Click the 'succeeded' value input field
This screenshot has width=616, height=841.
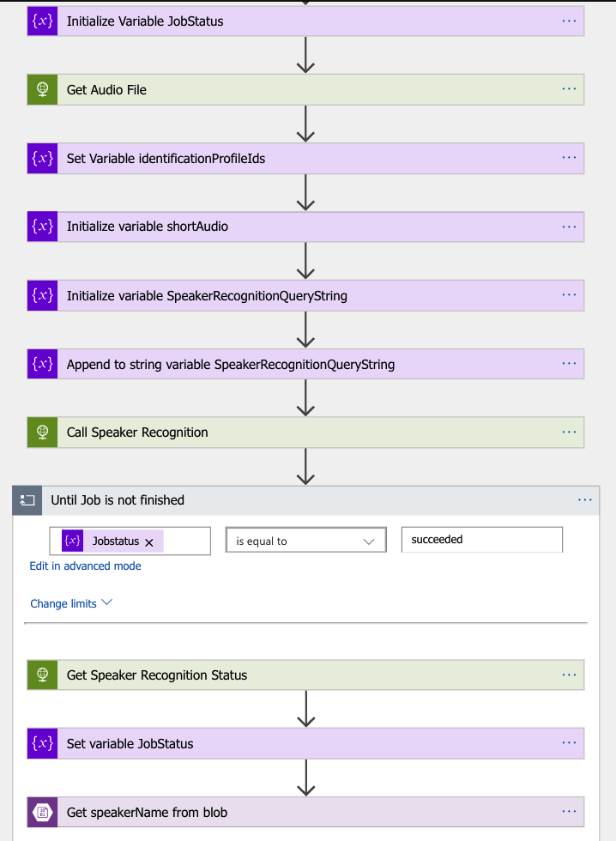481,540
